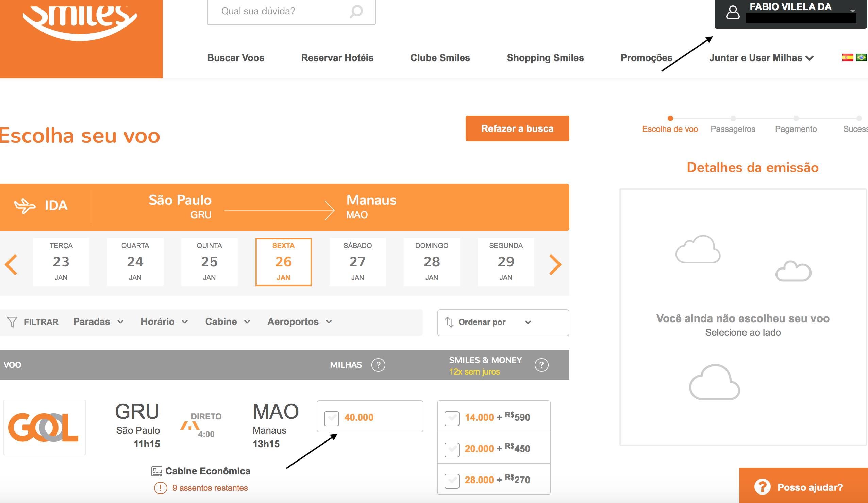The width and height of the screenshot is (868, 503).
Task: Click the 9 assentos restantes text
Action: click(x=210, y=488)
